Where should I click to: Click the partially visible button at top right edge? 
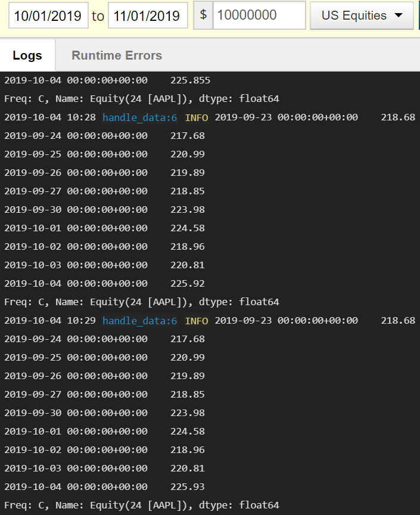click(418, 15)
